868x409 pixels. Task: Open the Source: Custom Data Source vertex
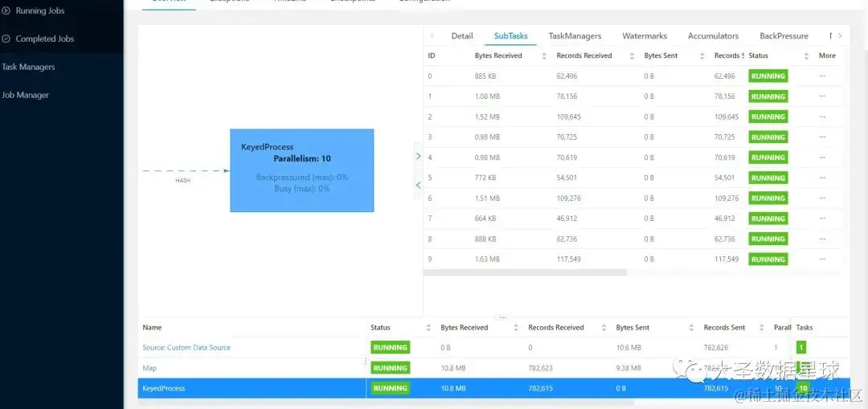pos(186,348)
